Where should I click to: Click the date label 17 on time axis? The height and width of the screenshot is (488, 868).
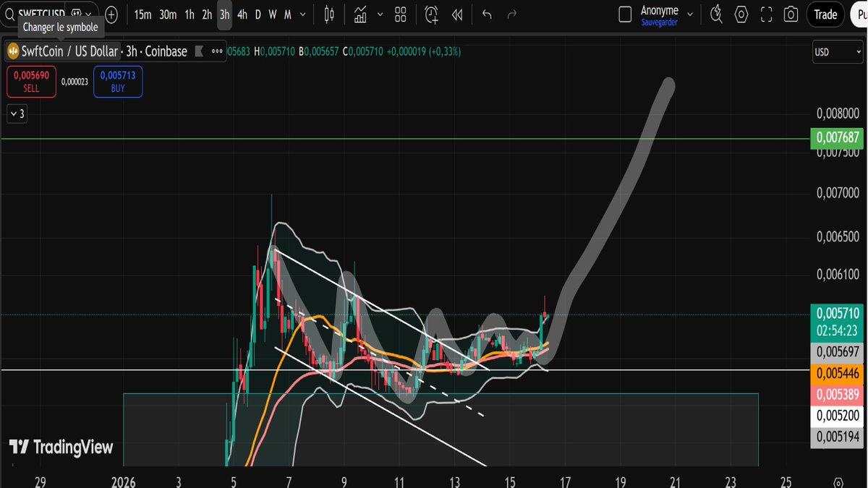click(565, 481)
